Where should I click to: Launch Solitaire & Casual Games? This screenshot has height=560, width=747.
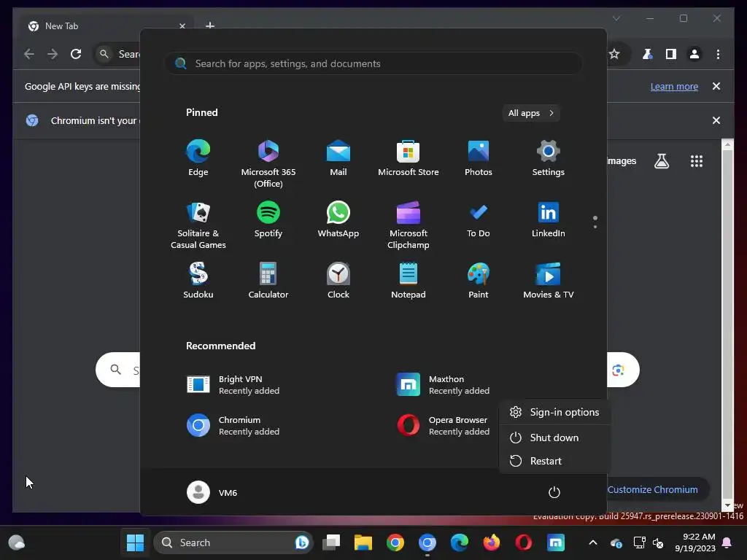[x=198, y=225]
